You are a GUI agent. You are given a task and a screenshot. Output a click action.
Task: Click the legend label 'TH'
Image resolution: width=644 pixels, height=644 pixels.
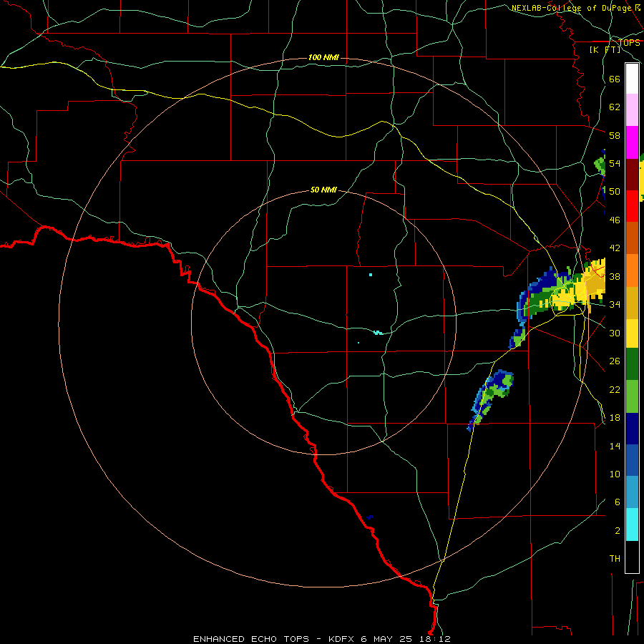point(615,559)
